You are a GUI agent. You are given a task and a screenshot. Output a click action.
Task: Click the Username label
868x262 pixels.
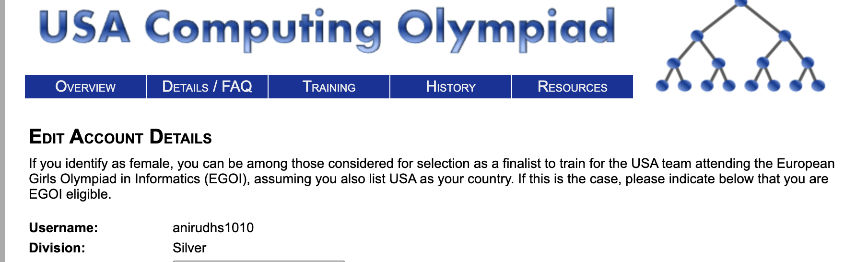(63, 227)
